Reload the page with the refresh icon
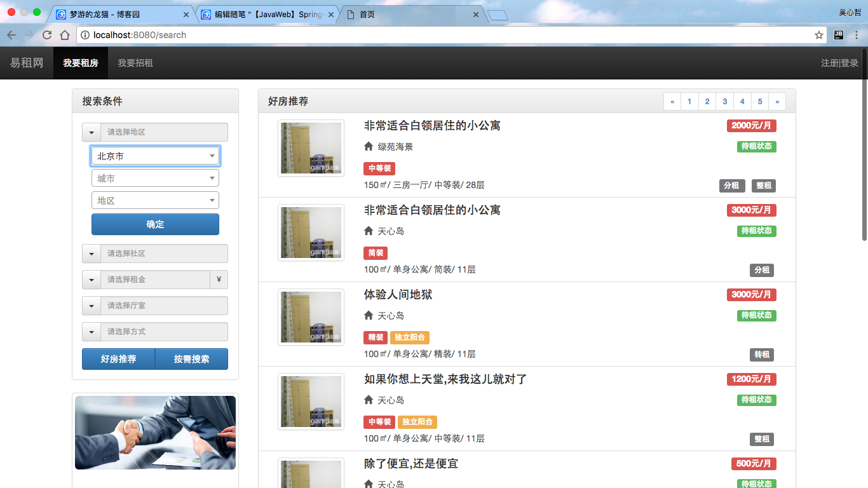The height and width of the screenshot is (488, 868). coord(47,35)
